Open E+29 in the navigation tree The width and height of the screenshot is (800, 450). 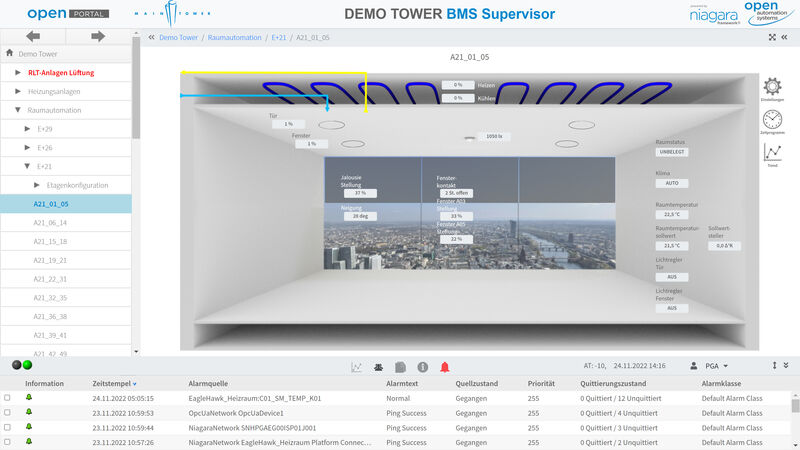(x=46, y=129)
